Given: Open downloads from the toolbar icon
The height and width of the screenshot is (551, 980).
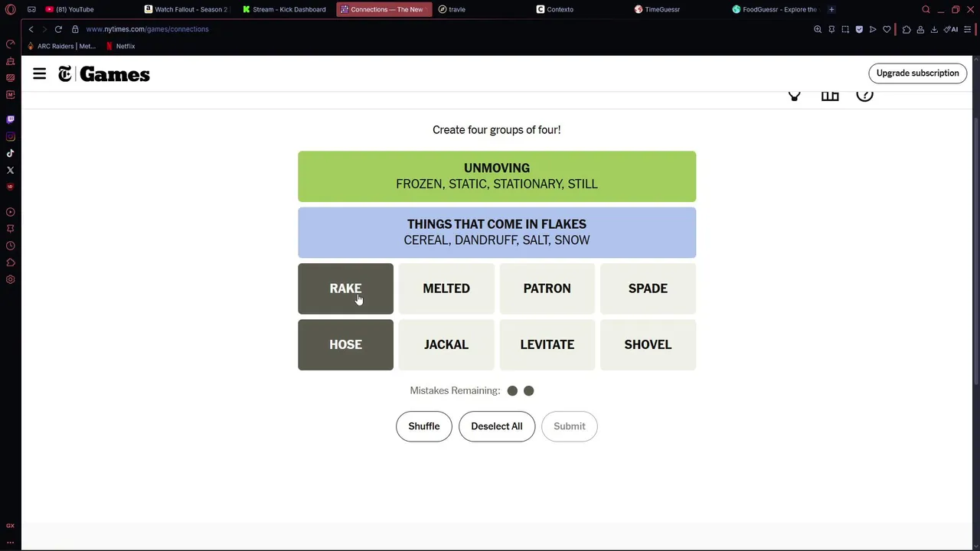Looking at the screenshot, I should point(934,29).
